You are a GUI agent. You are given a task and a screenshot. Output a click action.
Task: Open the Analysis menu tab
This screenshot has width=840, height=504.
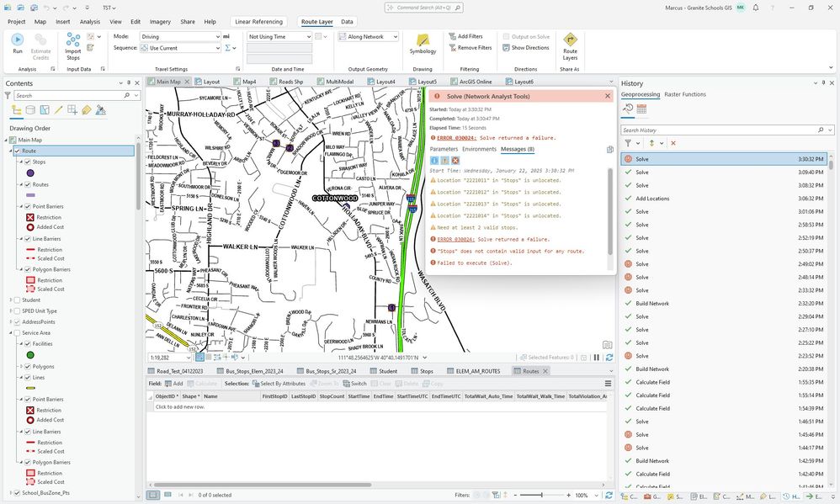pos(89,21)
